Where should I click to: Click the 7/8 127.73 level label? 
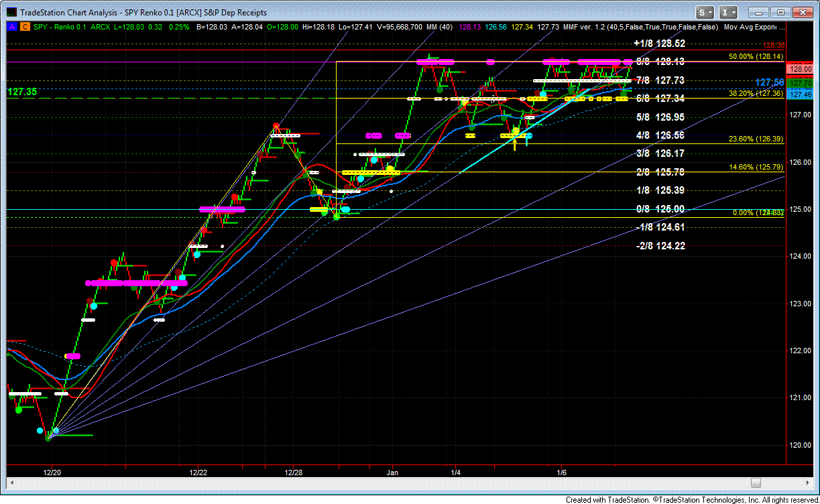coord(660,80)
